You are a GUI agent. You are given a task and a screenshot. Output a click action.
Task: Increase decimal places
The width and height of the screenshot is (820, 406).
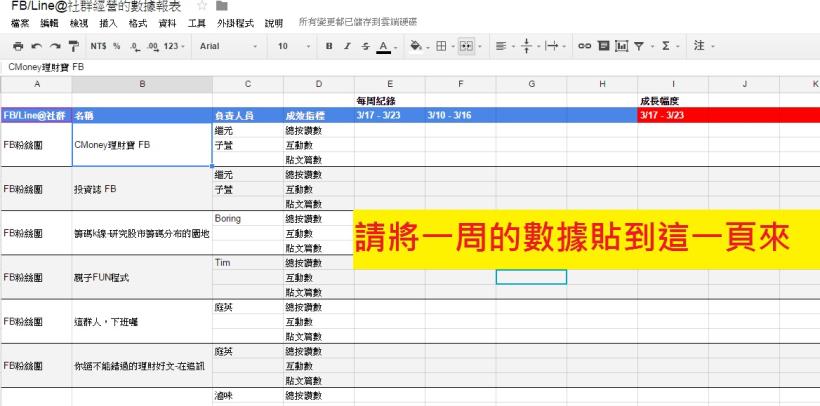(153, 46)
